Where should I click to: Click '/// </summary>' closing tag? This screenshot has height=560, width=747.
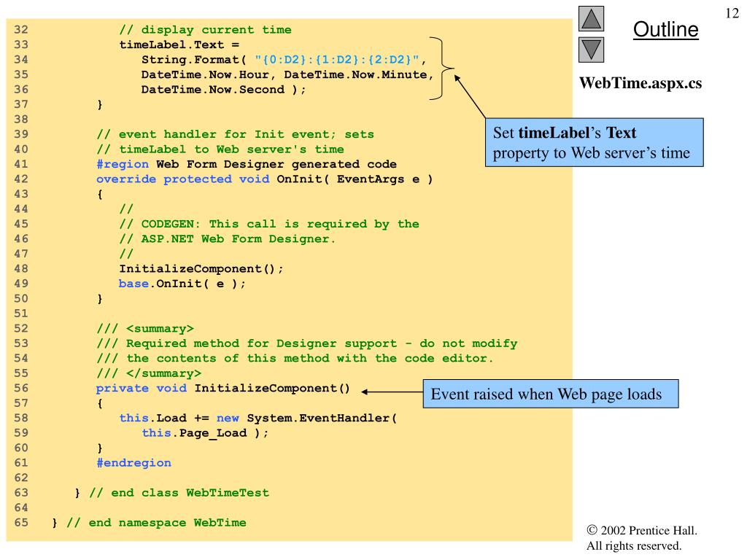[x=149, y=373]
